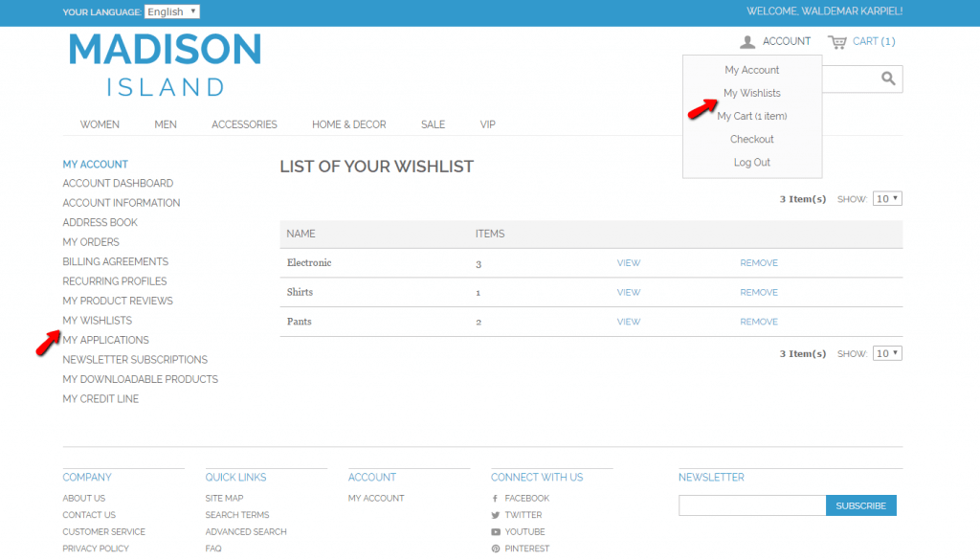Open the Facebook link in footer

(525, 499)
